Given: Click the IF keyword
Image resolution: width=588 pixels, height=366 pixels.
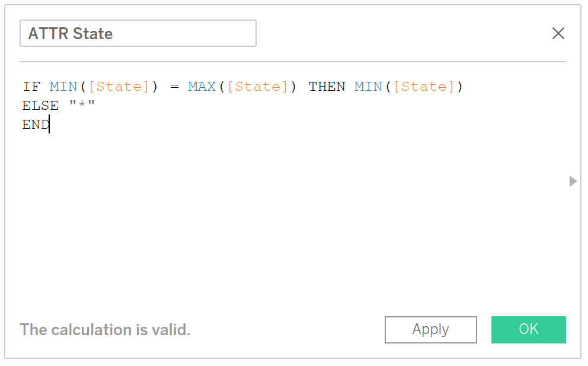Looking at the screenshot, I should (31, 87).
